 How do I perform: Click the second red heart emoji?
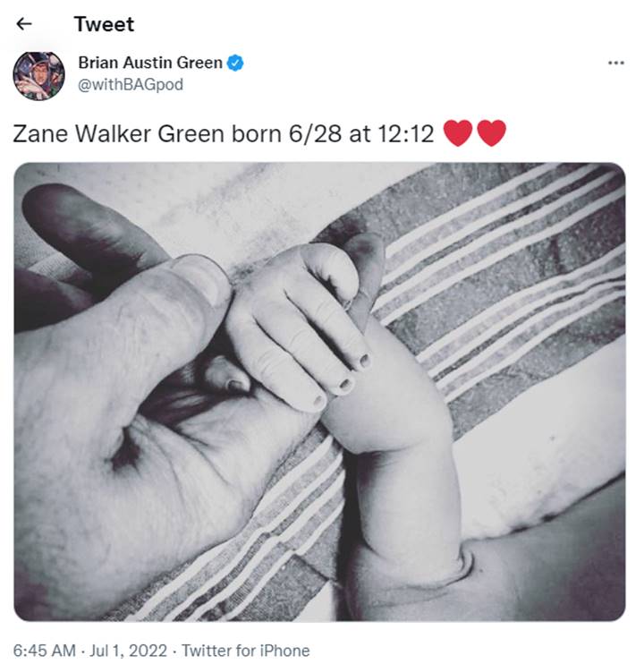pos(491,133)
